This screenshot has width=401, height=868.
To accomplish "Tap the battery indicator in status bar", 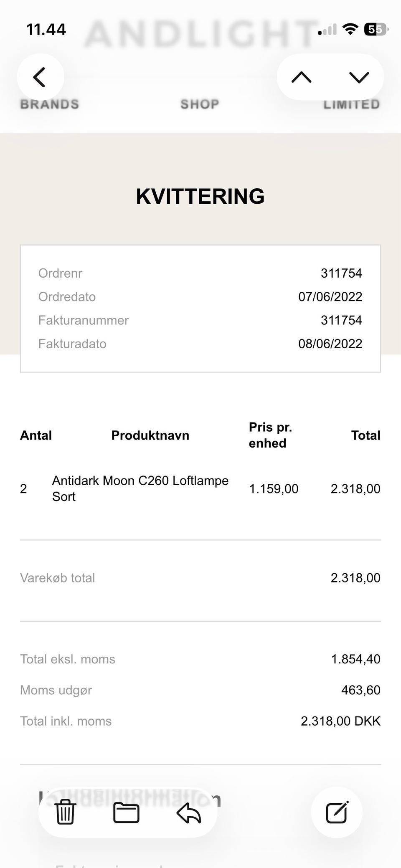I will coord(376,29).
